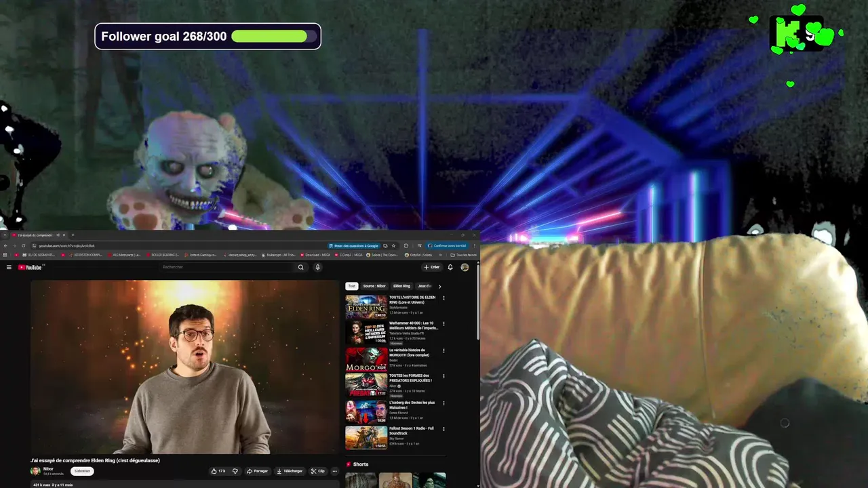This screenshot has width=868, height=488.
Task: Click the 'Confirmer votre identité' profile button
Action: tap(448, 245)
